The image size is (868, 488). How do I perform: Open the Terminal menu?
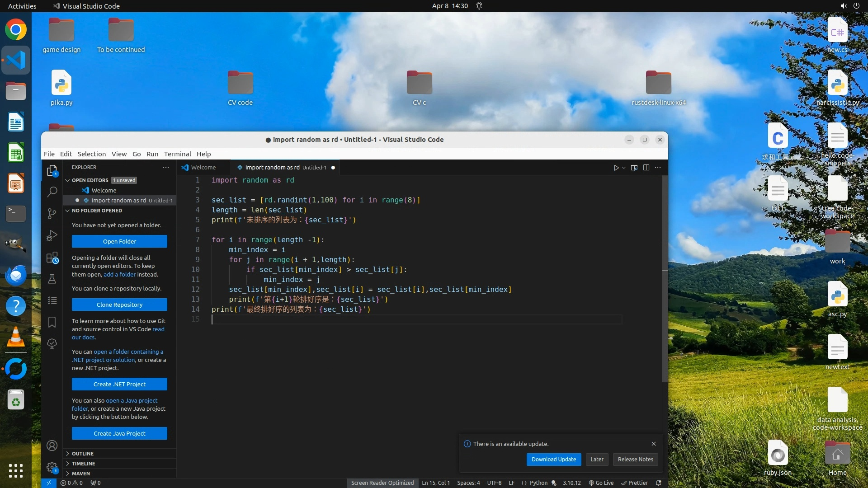tap(177, 154)
